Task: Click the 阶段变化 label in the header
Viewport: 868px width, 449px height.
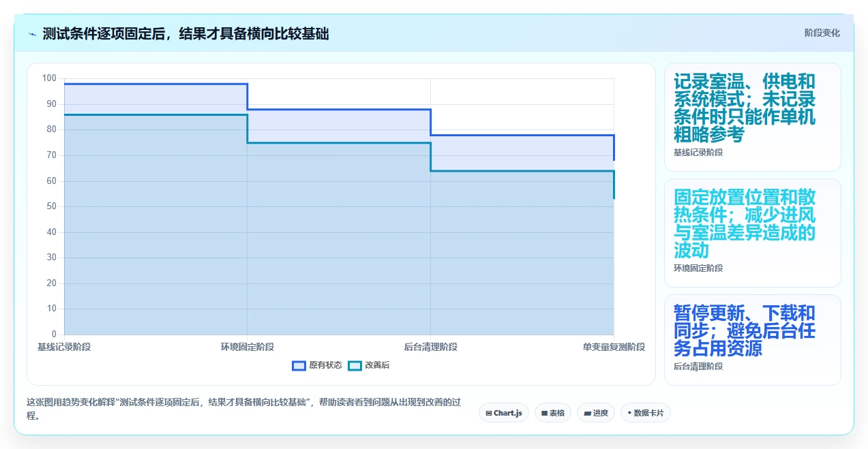Action: 822,33
